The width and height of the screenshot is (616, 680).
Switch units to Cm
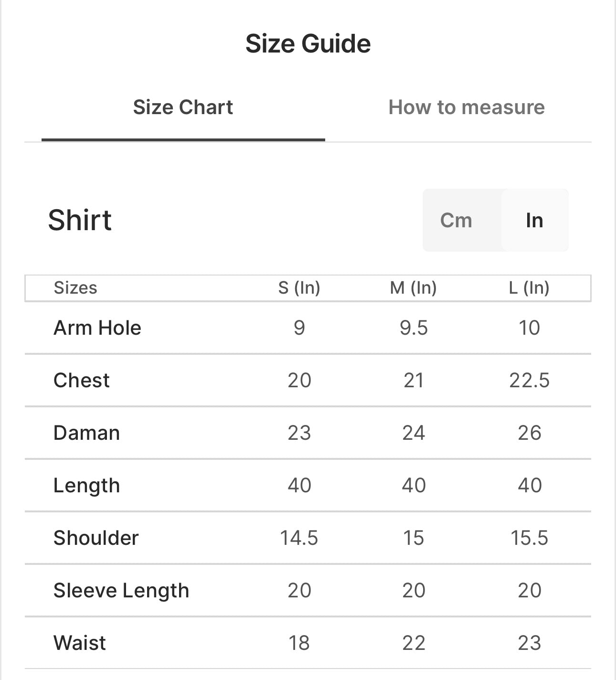(456, 220)
